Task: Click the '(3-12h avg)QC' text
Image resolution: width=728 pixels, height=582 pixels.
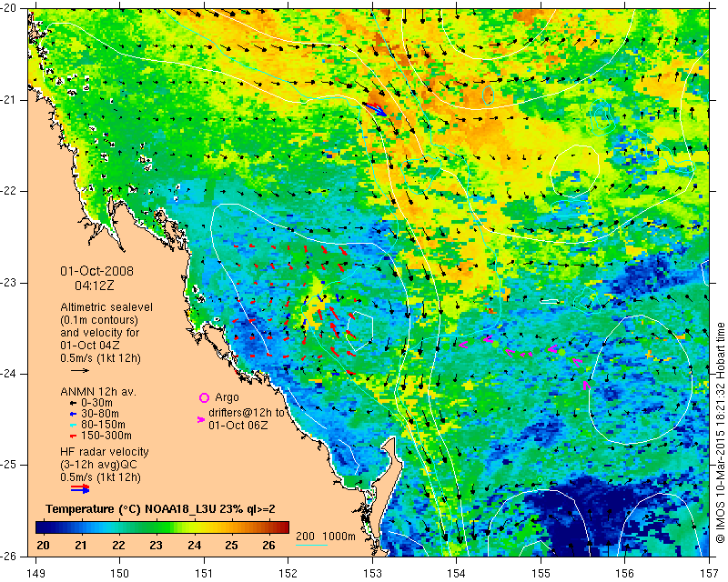Action: (98, 465)
